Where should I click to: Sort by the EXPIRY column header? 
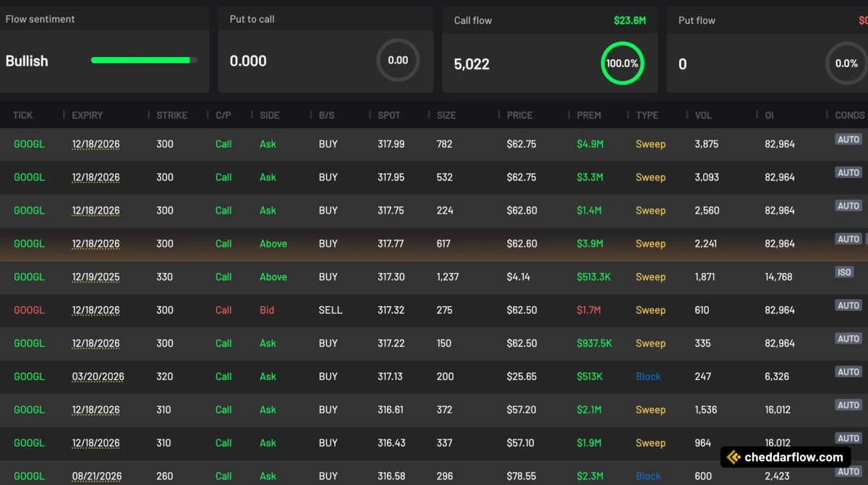click(x=87, y=115)
